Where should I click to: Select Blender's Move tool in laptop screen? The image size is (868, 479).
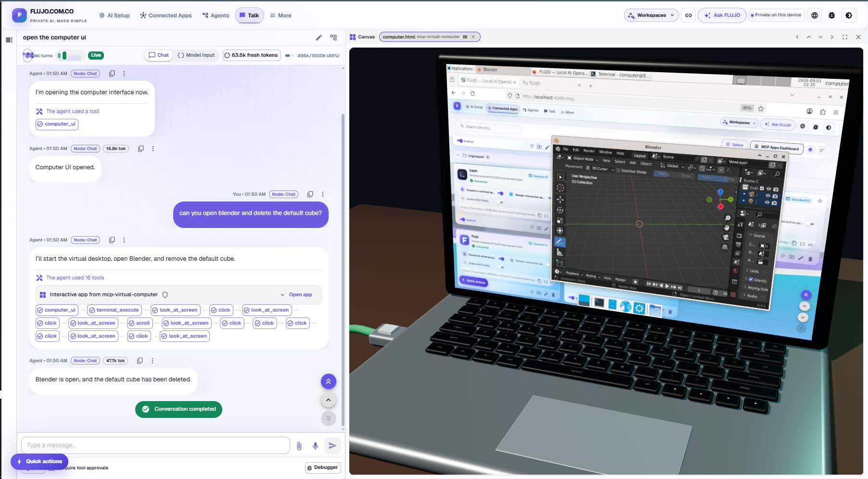(561, 199)
